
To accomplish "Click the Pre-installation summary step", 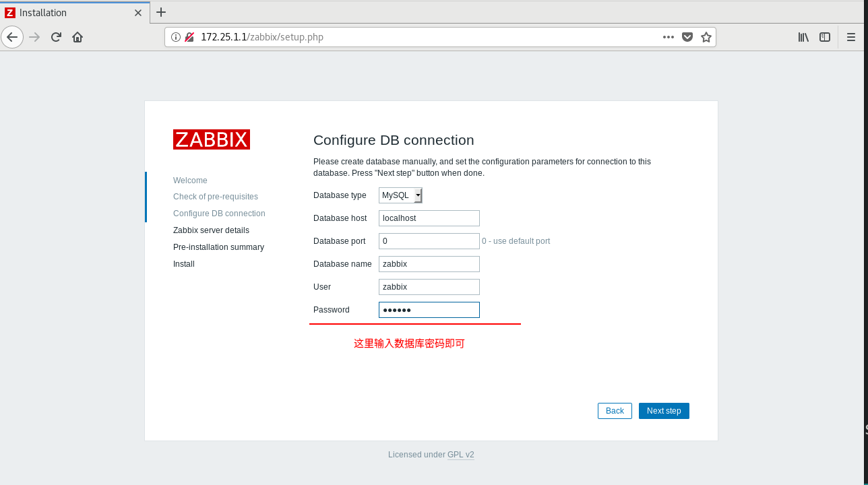I will tap(218, 247).
